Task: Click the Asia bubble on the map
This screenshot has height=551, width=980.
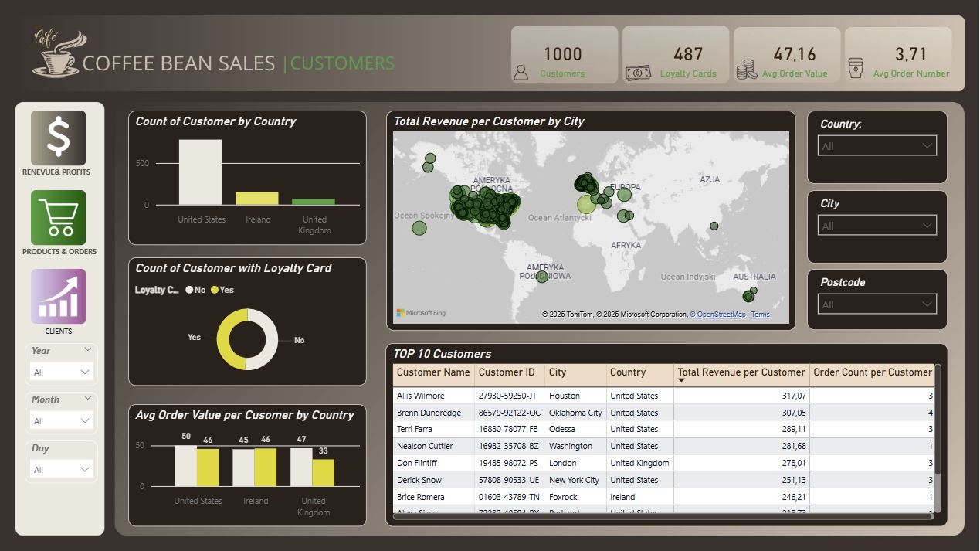Action: coord(714,226)
